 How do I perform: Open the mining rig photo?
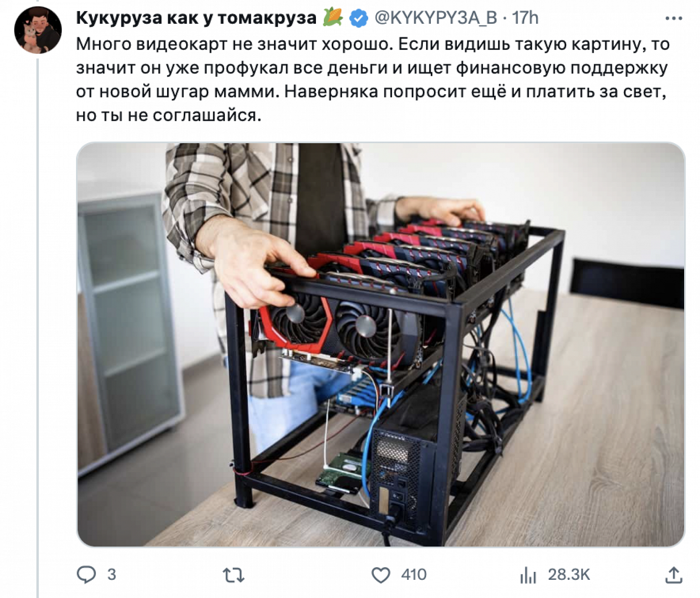[381, 344]
